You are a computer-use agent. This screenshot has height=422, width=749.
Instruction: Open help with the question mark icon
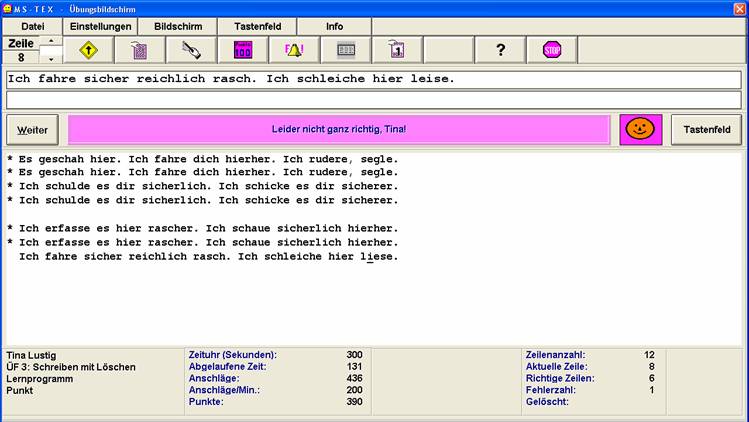pyautogui.click(x=500, y=50)
